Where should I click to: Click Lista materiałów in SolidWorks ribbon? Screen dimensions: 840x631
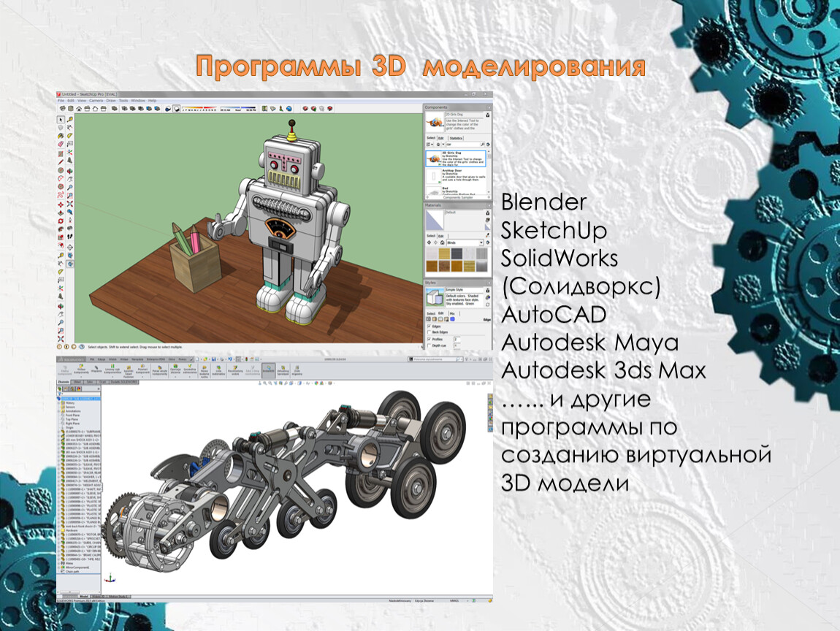click(218, 370)
